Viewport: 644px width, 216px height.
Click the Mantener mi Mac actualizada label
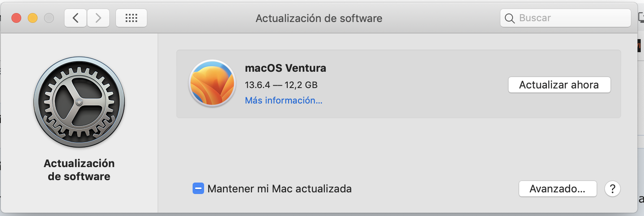280,189
